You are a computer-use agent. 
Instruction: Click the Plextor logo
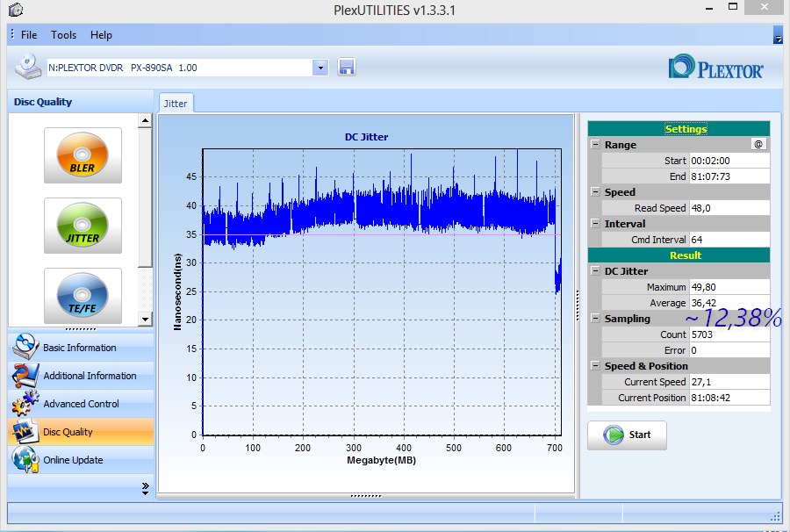(x=716, y=68)
